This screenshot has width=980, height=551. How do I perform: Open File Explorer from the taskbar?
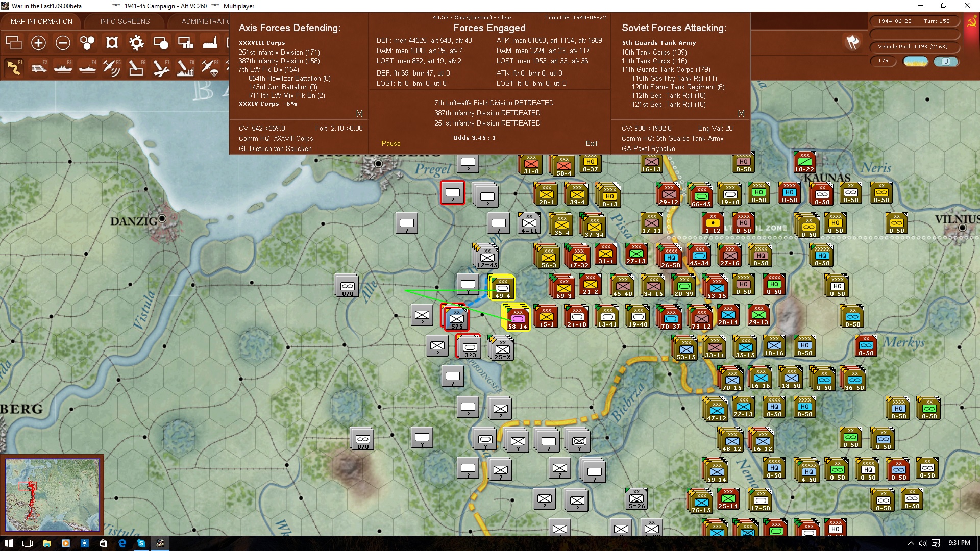point(46,543)
